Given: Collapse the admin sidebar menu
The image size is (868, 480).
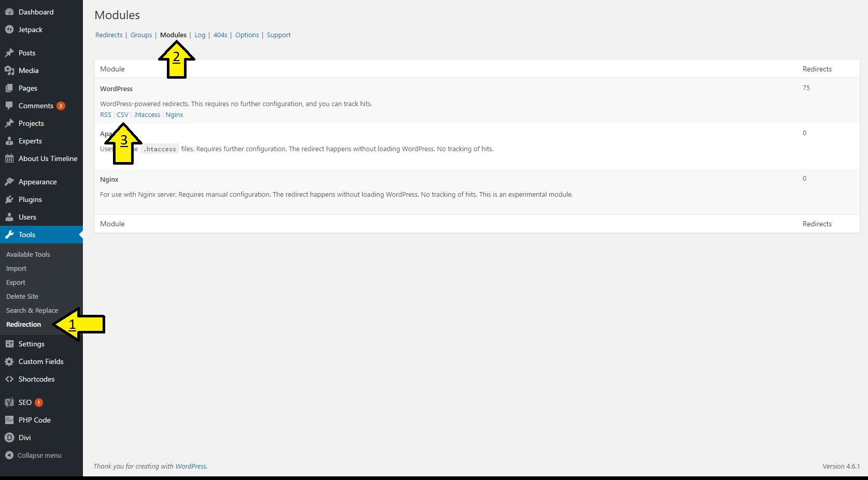Looking at the screenshot, I should pos(39,455).
